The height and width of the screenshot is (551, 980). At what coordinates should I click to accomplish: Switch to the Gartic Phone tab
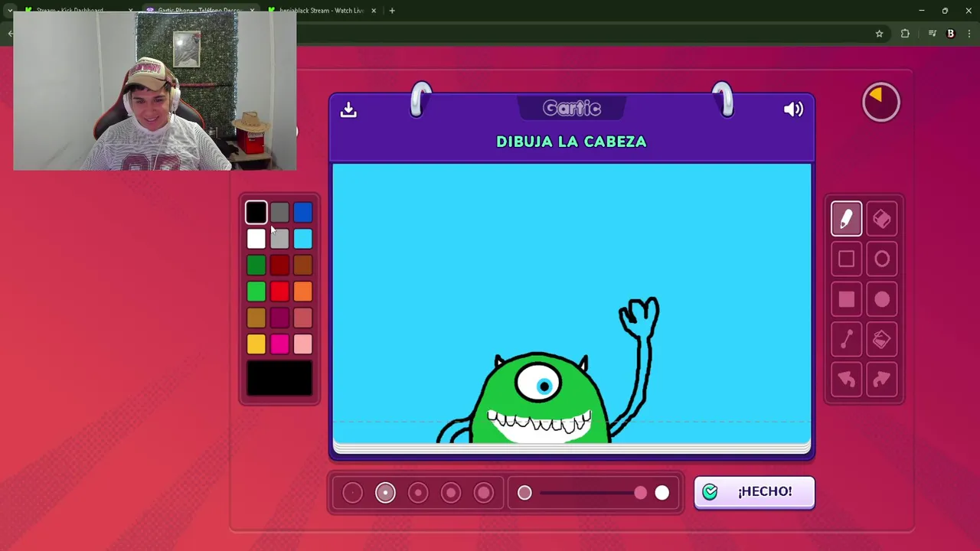pyautogui.click(x=201, y=11)
